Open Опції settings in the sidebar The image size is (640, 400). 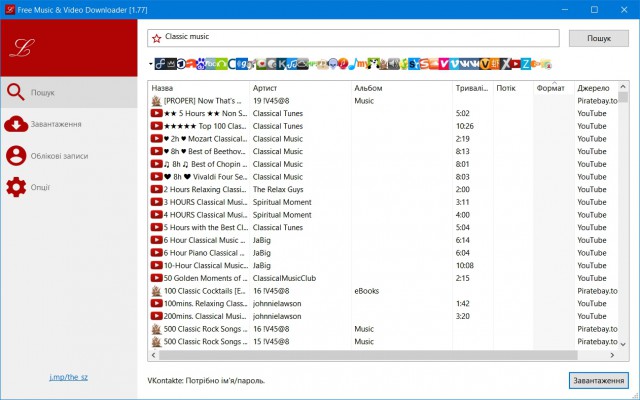69,187
